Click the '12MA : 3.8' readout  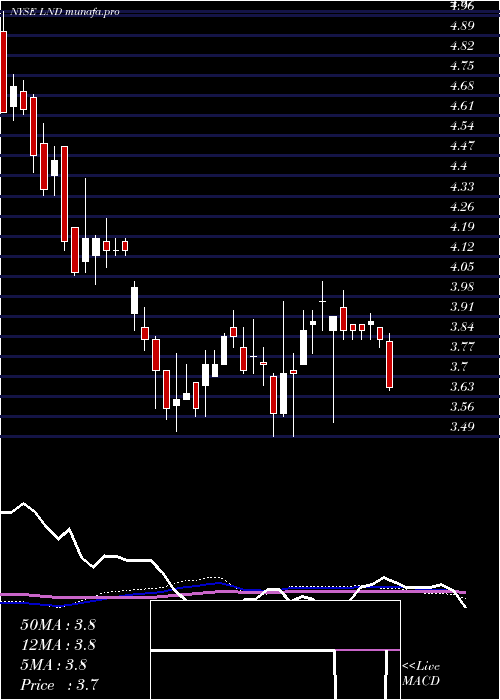click(x=58, y=645)
